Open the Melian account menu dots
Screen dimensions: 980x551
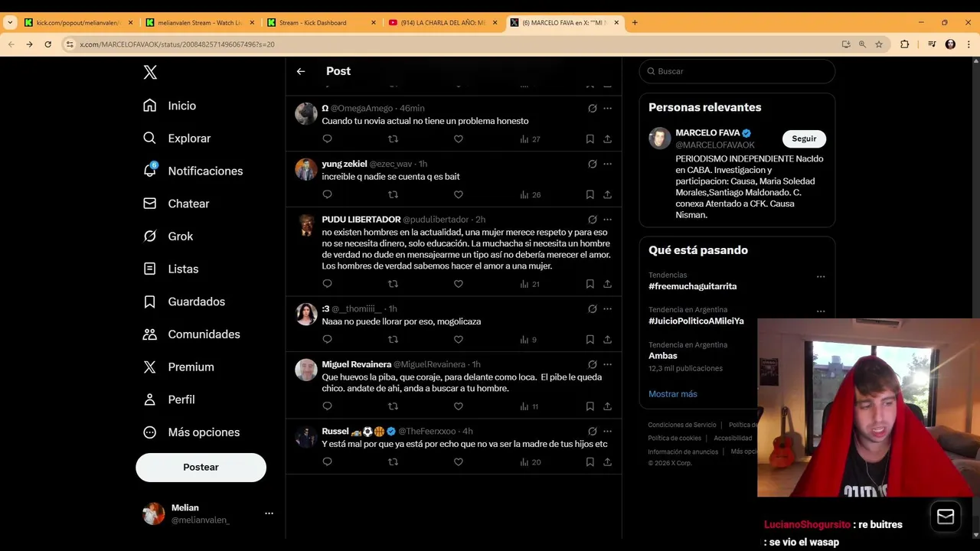[269, 514]
